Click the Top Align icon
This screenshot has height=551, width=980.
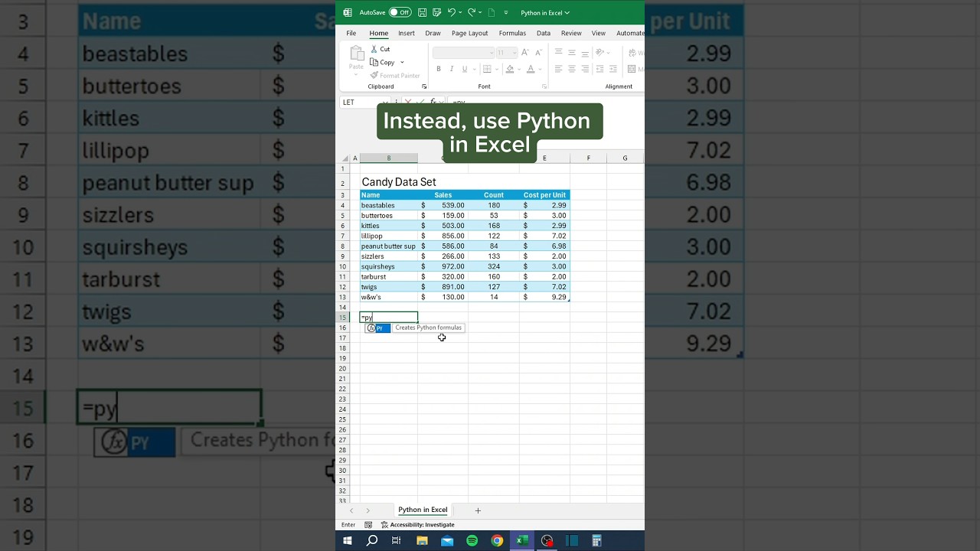pos(559,53)
